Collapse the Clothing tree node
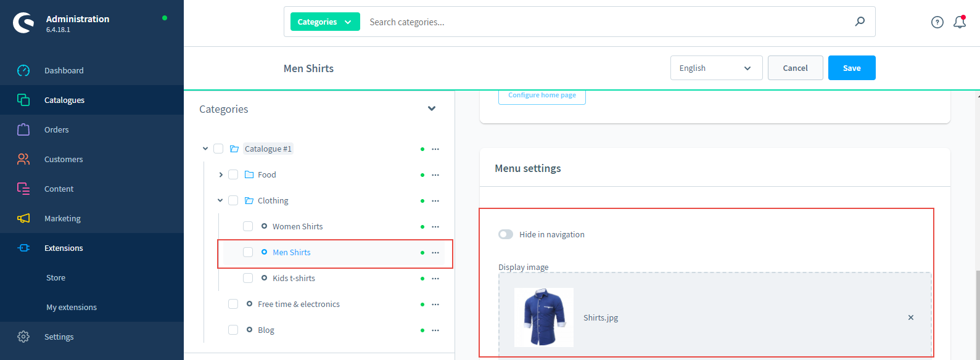Viewport: 980px width, 360px height. coord(220,200)
